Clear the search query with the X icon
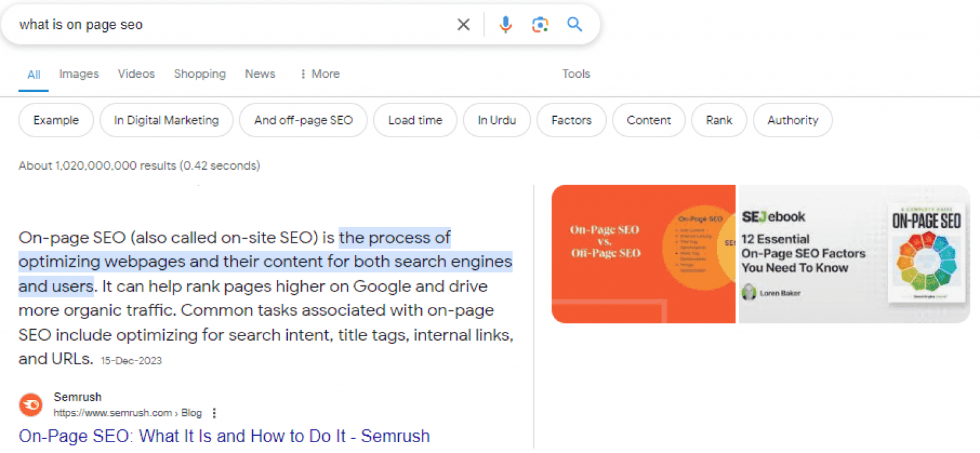 tap(463, 24)
